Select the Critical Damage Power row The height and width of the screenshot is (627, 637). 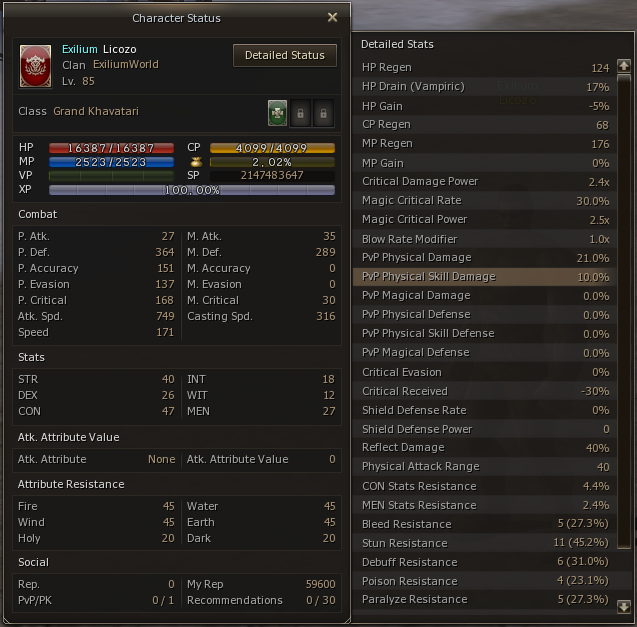click(x=485, y=182)
